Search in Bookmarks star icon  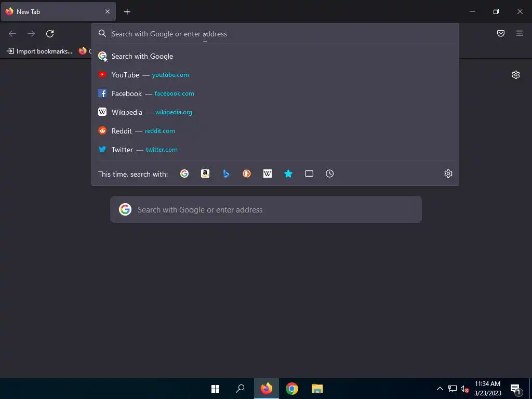point(288,174)
